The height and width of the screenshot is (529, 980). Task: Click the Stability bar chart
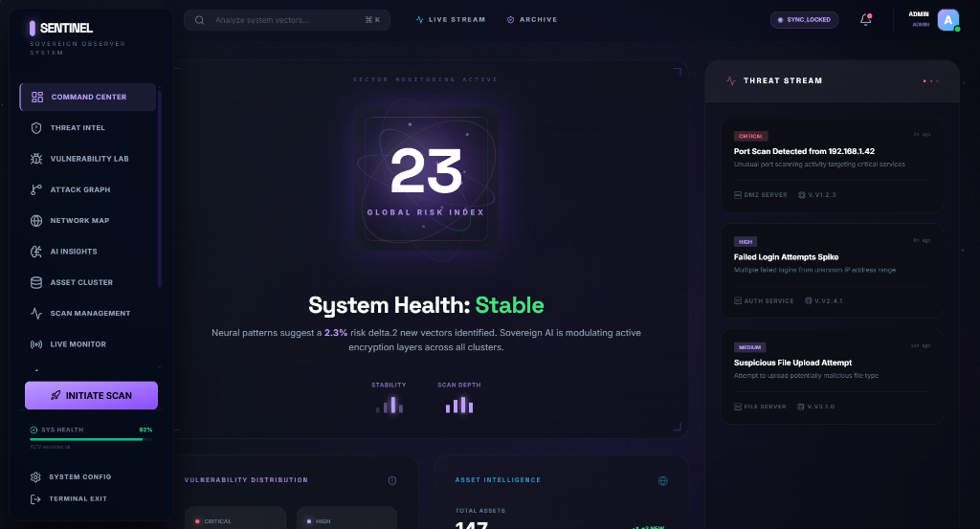pos(389,405)
